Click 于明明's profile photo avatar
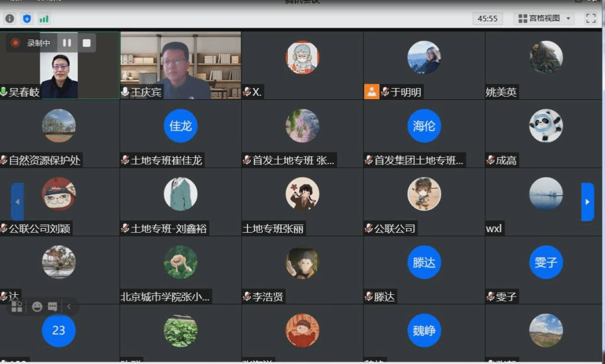 424,57
